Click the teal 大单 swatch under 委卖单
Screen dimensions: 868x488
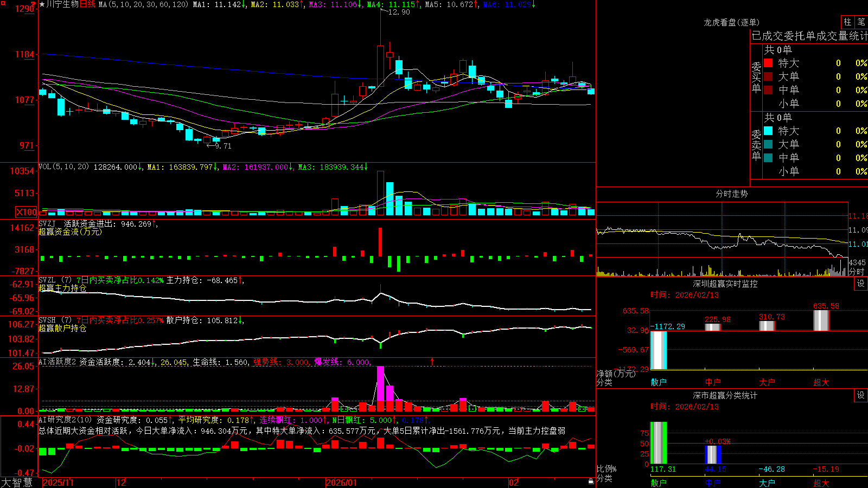[768, 144]
